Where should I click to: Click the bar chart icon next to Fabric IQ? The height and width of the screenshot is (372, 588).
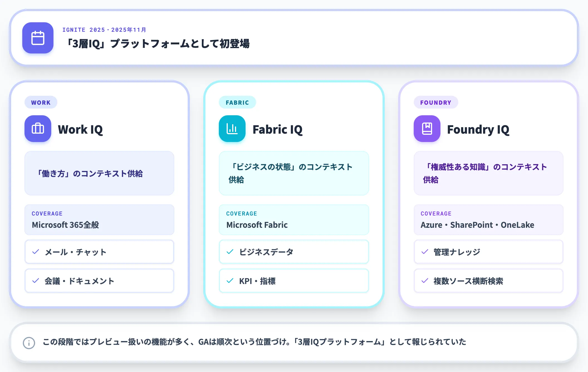pos(232,129)
